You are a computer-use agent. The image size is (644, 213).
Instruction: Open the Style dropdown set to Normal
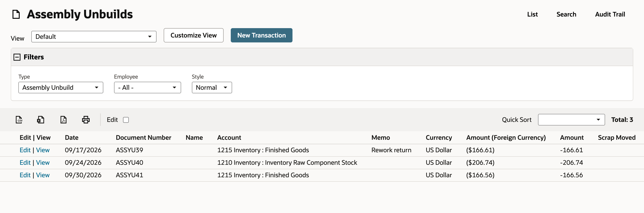tap(212, 88)
